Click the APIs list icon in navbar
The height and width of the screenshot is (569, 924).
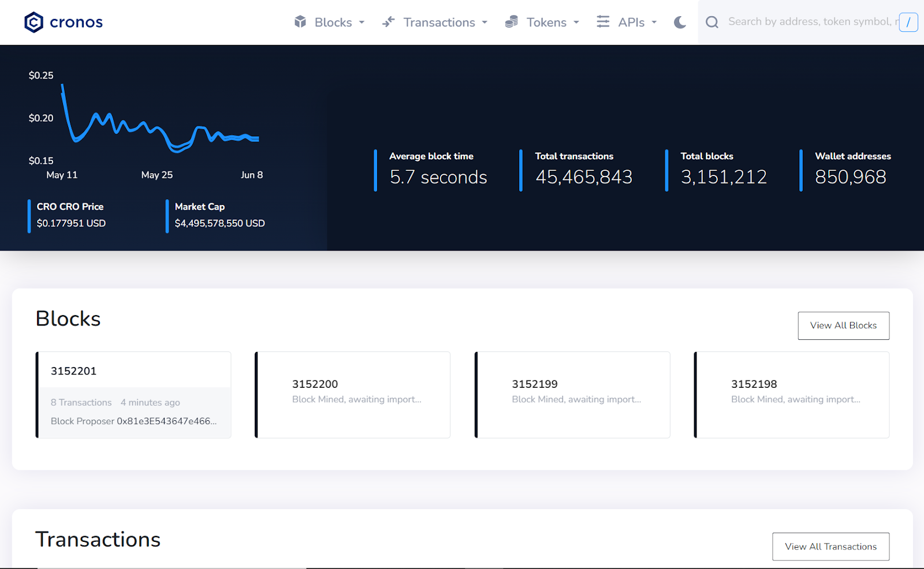603,22
